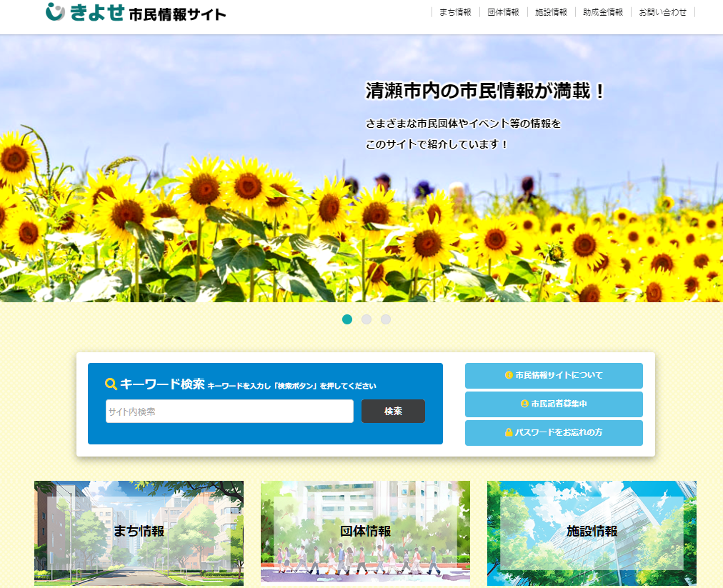Open the お問い合わせ contact link

tap(662, 12)
